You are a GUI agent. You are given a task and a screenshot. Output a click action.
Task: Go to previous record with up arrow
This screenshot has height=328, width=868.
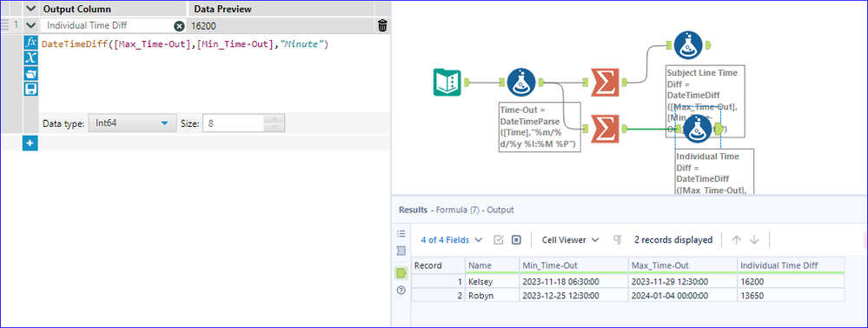tap(736, 240)
